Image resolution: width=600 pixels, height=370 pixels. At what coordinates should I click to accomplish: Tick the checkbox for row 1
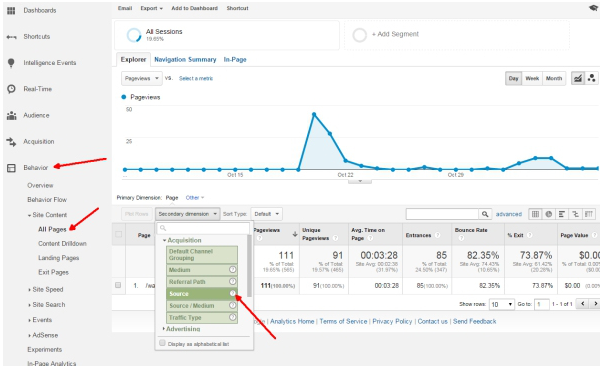(x=118, y=285)
